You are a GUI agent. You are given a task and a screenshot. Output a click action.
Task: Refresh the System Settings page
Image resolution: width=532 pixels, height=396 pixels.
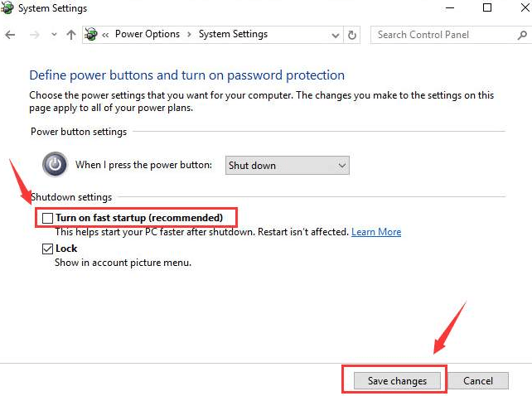click(x=352, y=35)
